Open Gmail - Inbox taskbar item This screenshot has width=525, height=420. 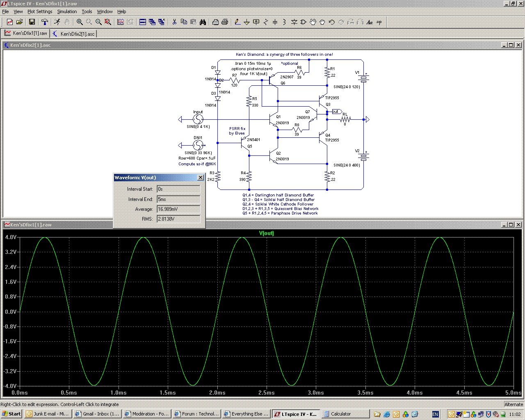coord(98,414)
